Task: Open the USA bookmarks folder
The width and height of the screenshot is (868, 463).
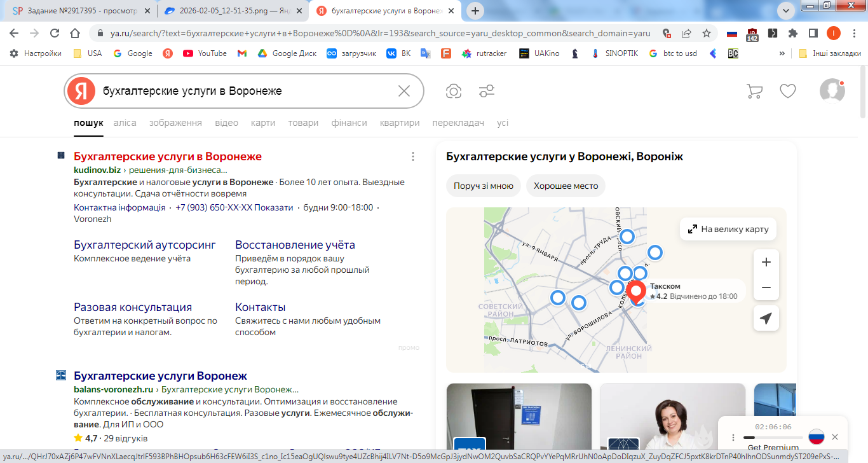Action: pyautogui.click(x=87, y=53)
